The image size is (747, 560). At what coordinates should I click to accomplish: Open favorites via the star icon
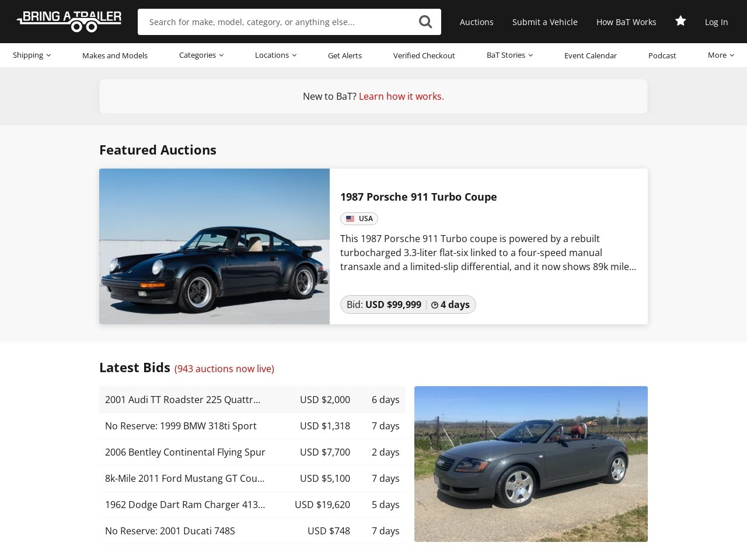[x=680, y=21]
